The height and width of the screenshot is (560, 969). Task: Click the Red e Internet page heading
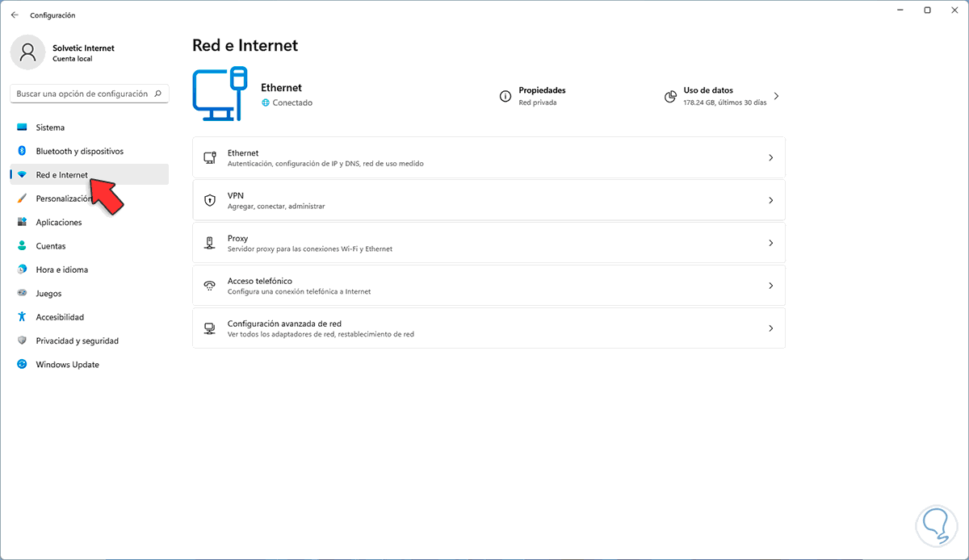(x=245, y=46)
